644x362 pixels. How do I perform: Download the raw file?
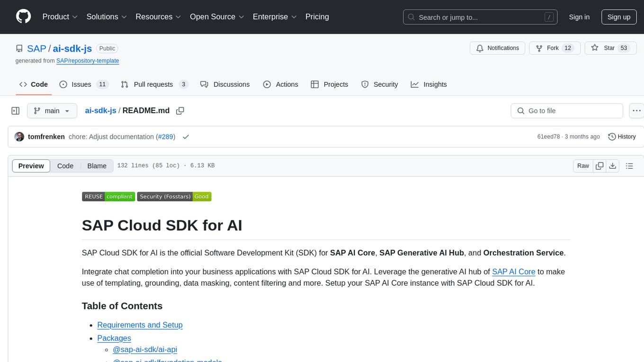click(613, 166)
